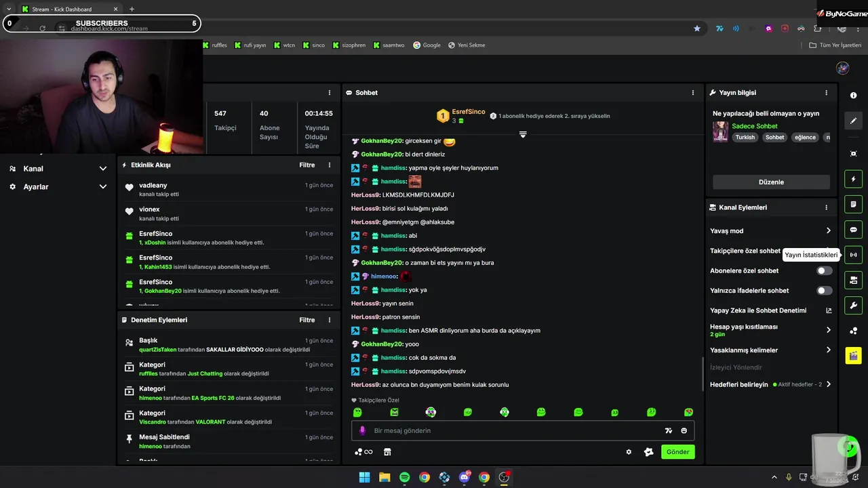Open Filtre in Denetim Eylemleri panel
868x488 pixels.
pos(307,320)
